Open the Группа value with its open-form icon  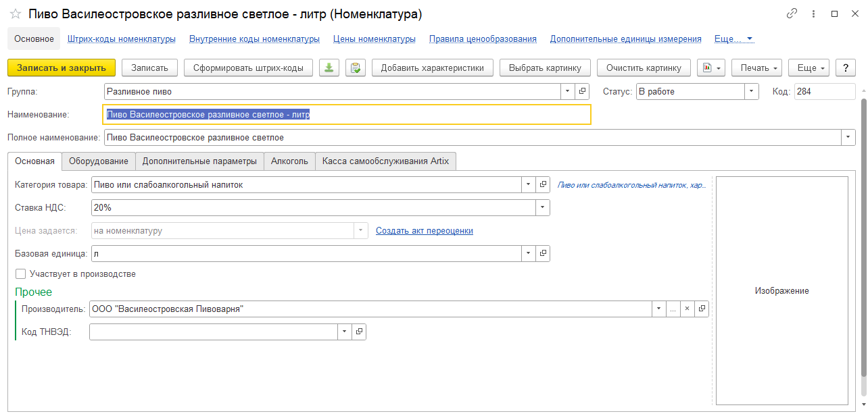click(583, 92)
